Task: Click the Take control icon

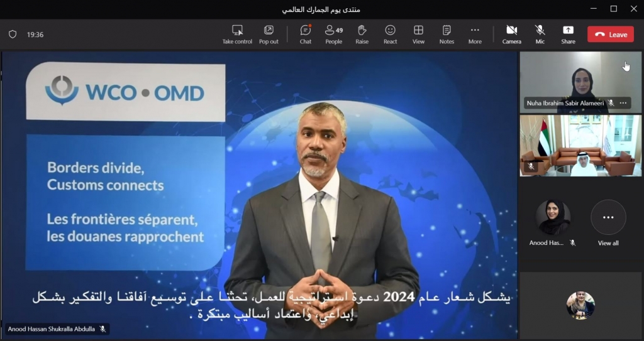Action: [237, 30]
